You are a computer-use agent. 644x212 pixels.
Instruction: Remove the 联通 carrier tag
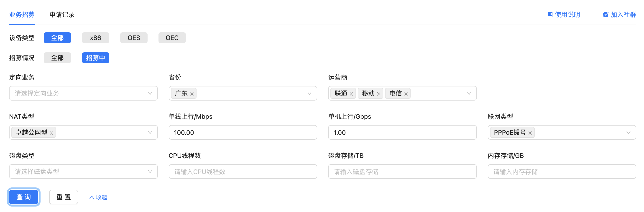(351, 94)
